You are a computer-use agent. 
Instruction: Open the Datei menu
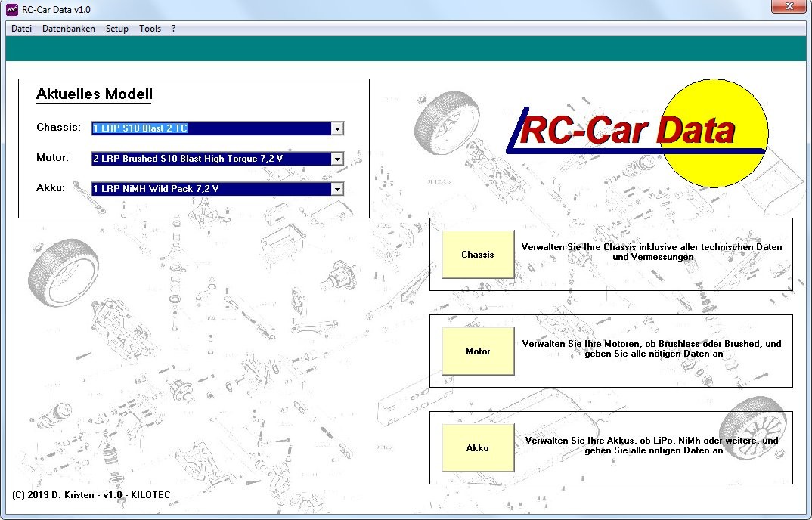point(20,29)
